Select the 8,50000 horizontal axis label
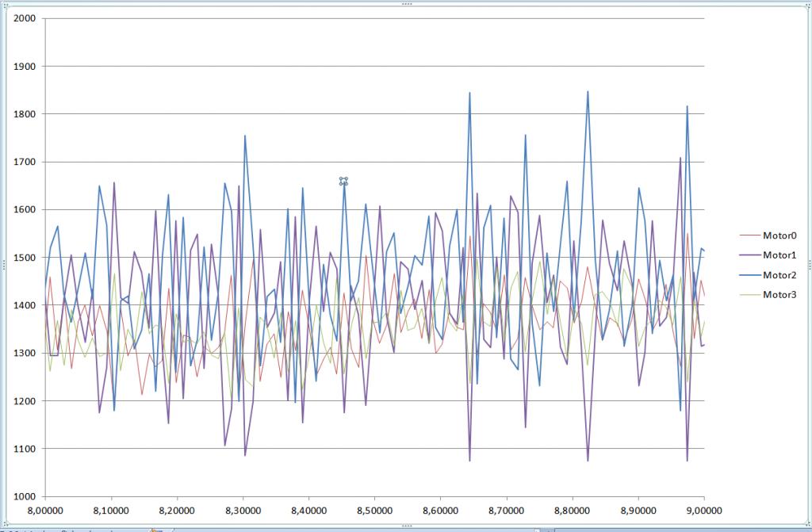The image size is (812, 532). click(375, 511)
